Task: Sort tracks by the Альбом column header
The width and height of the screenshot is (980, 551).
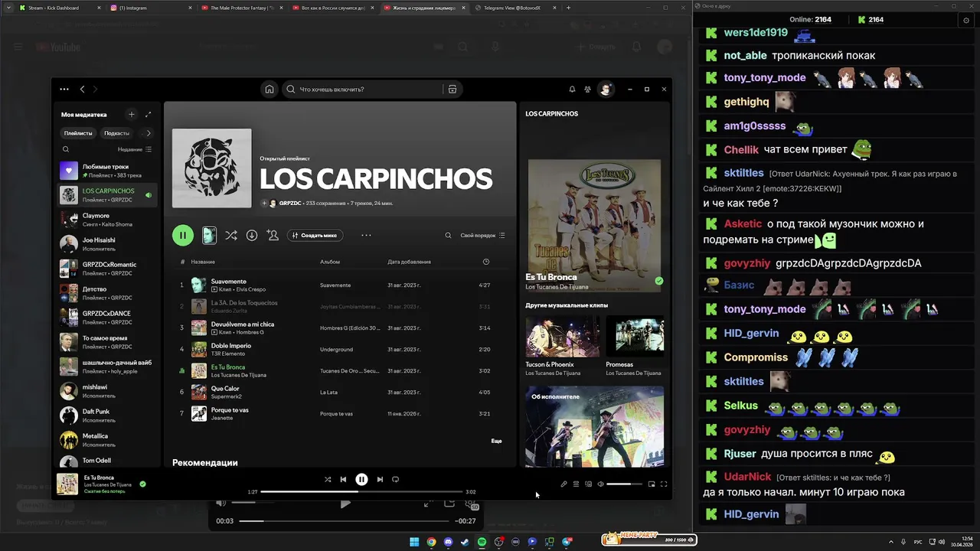Action: coord(330,262)
